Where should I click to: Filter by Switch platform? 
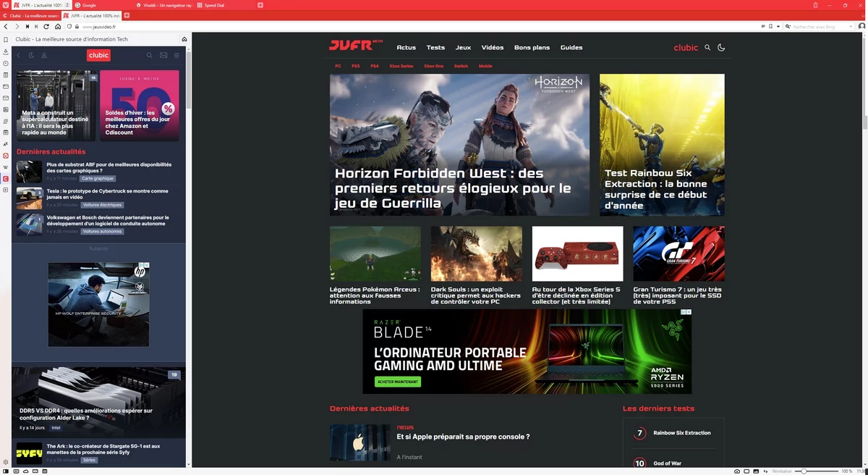tap(461, 66)
